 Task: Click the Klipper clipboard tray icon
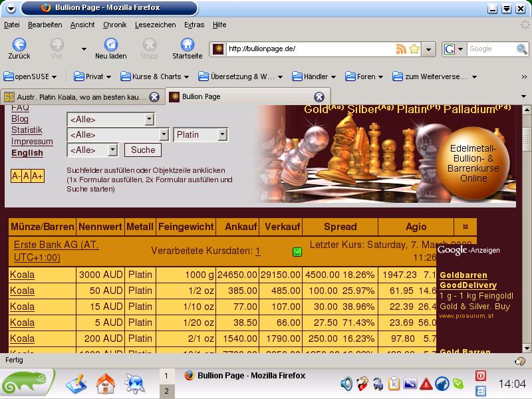pos(394,384)
